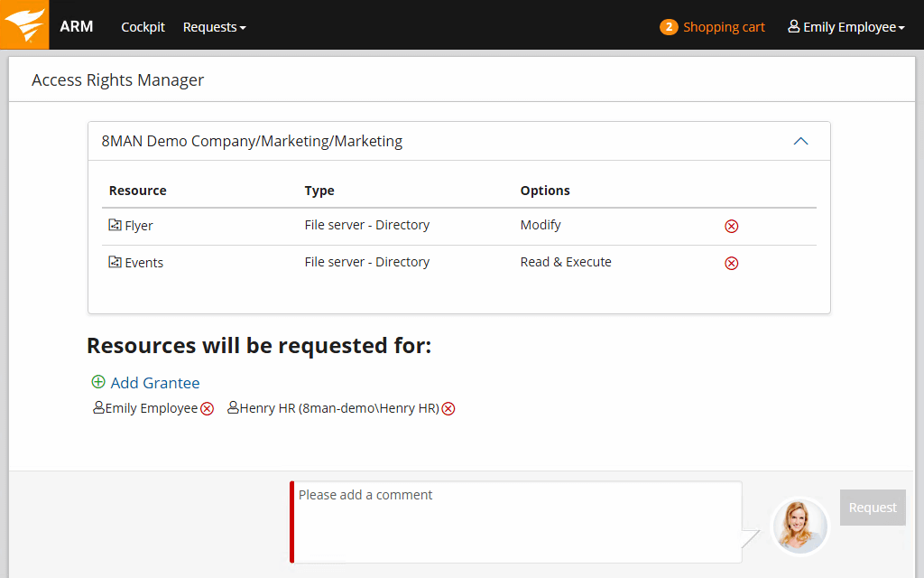Click the Events directory resource icon
Screen dimensions: 924x578
[x=114, y=262]
